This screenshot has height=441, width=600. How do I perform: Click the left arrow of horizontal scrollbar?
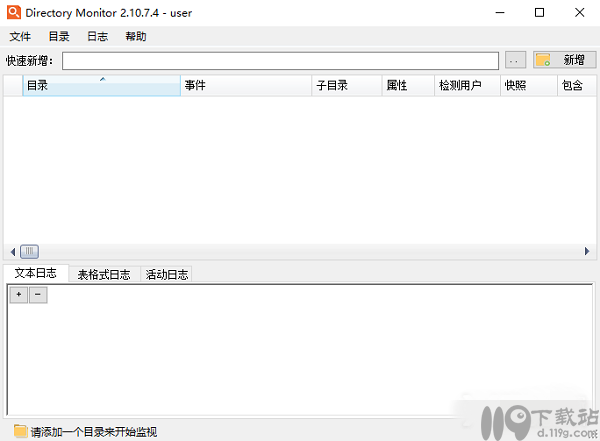pos(13,252)
